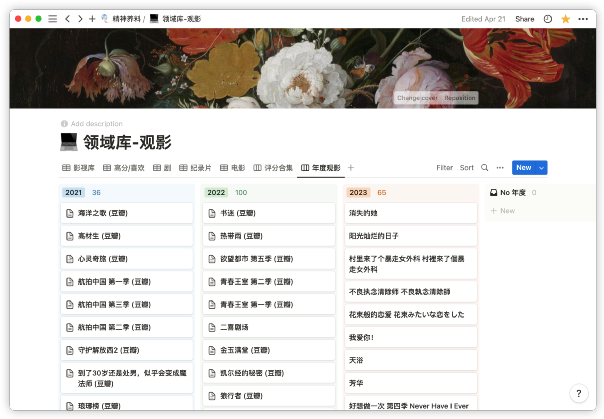Click the Edited Apr 21 label
Screen dimensions: 604x419
click(483, 19)
